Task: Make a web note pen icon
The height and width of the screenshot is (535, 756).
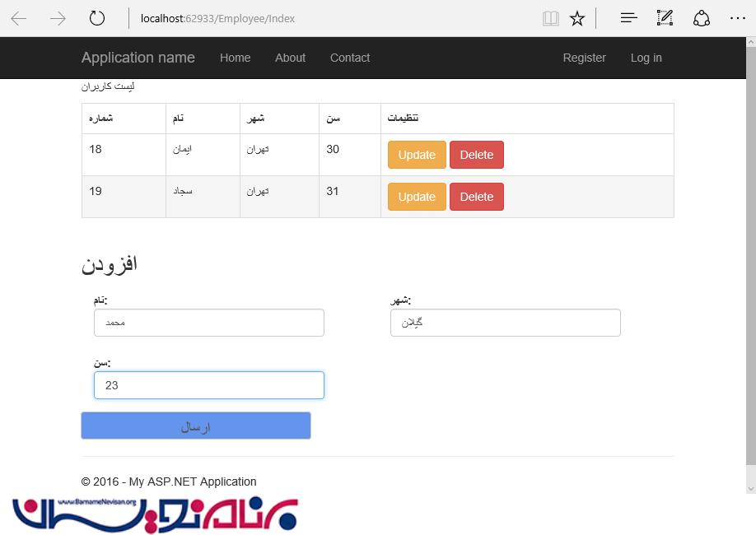Action: [x=665, y=18]
